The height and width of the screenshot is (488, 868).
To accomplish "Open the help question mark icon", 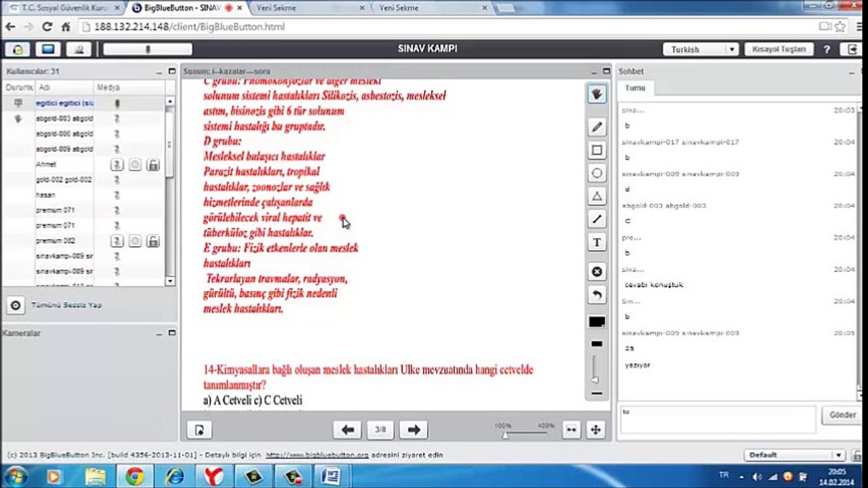I will click(827, 49).
